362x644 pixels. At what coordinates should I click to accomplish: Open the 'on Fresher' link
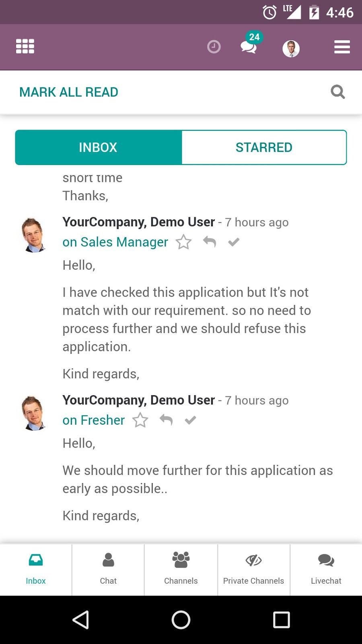(x=93, y=420)
